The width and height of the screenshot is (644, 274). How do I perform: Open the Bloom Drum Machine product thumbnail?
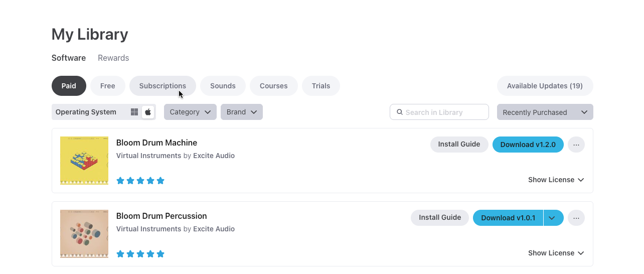(x=84, y=161)
